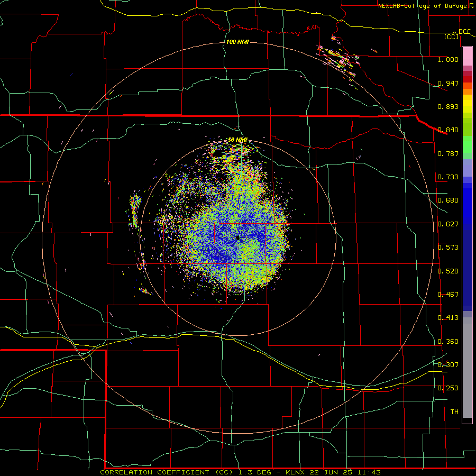Click the KLNX station identifier
476x476 pixels.
pyautogui.click(x=296, y=472)
